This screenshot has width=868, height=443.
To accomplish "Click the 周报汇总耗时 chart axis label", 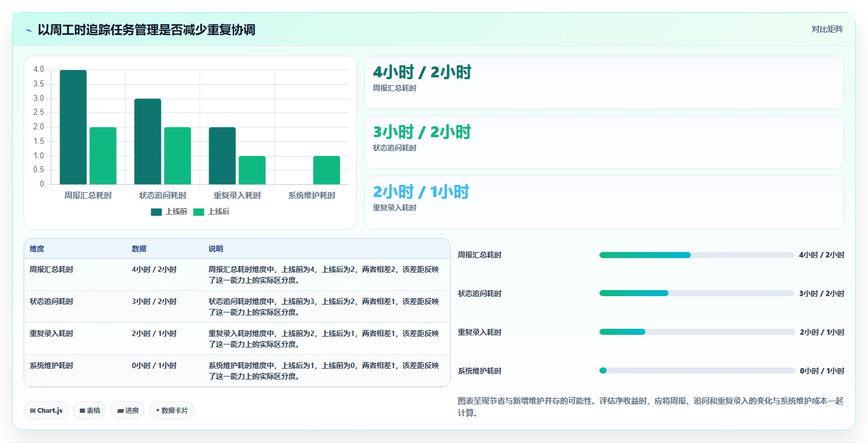I will point(88,195).
